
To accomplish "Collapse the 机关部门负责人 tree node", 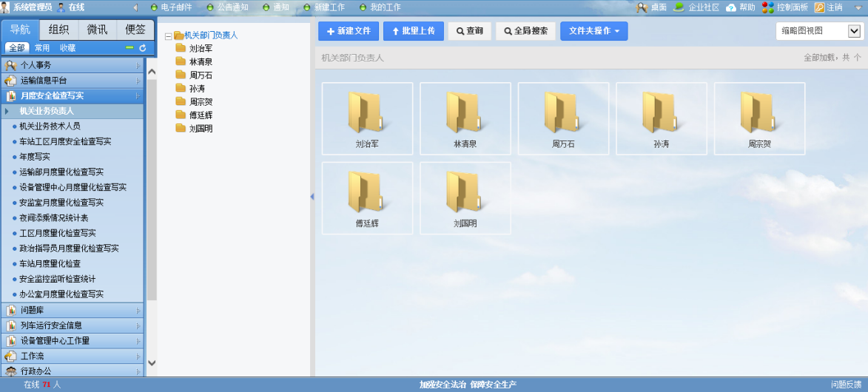I will 168,36.
